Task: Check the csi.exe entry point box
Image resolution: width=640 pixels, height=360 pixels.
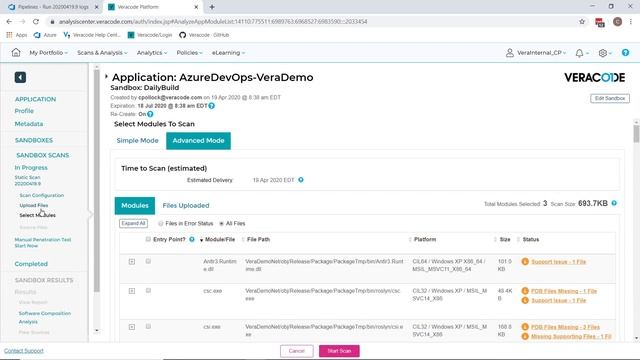Action: pos(148,327)
